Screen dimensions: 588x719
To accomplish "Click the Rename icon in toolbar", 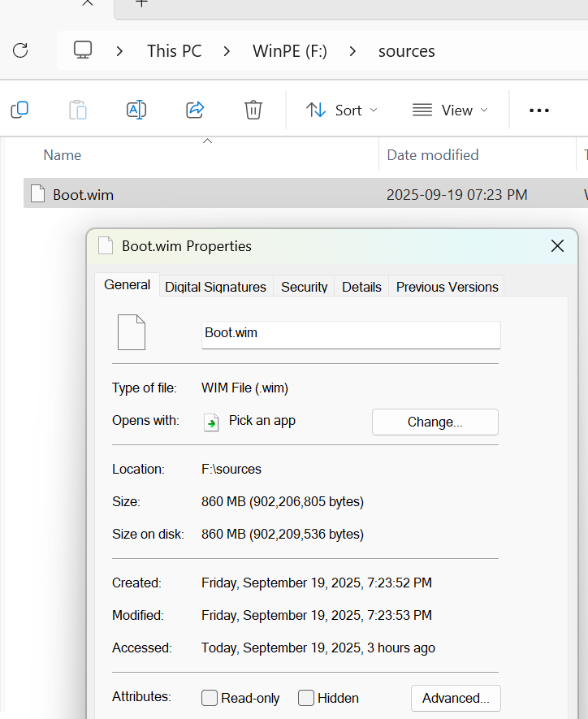I will coord(136,110).
